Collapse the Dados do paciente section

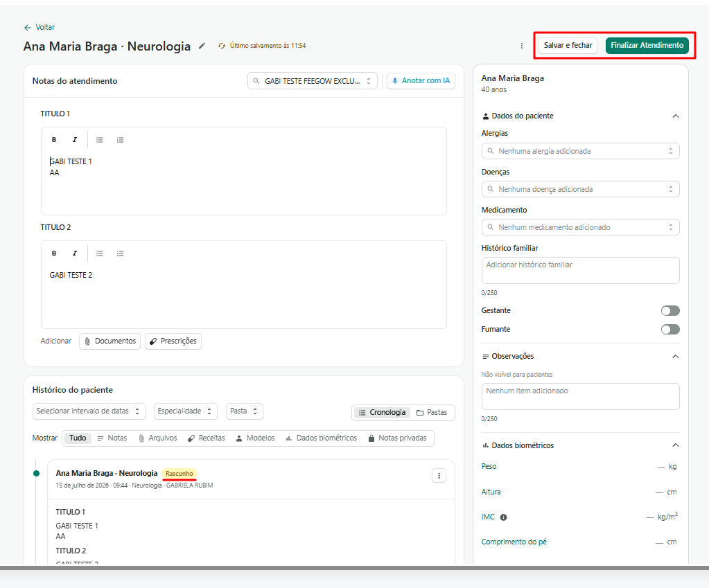click(x=676, y=116)
